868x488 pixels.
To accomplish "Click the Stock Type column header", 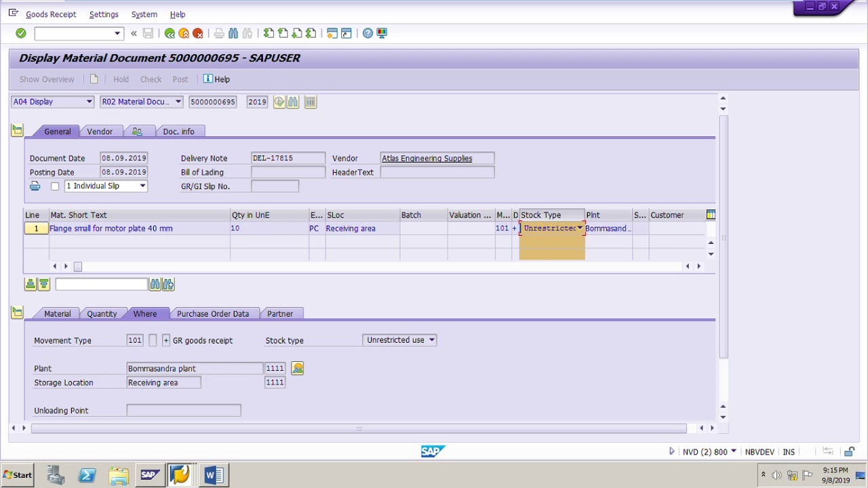I will pos(551,215).
